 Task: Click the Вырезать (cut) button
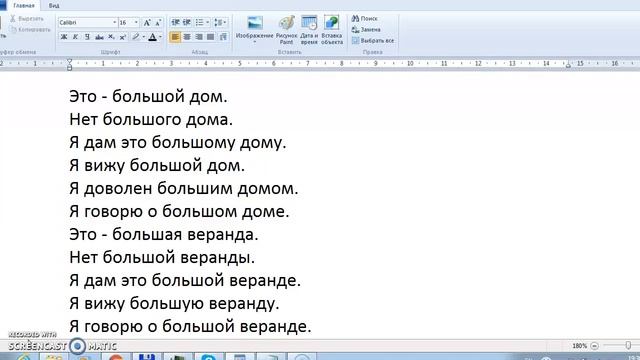(x=27, y=19)
